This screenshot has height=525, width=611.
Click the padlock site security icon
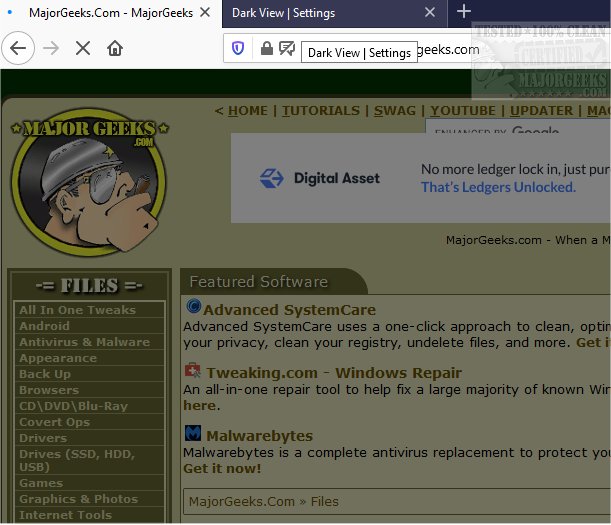(267, 48)
